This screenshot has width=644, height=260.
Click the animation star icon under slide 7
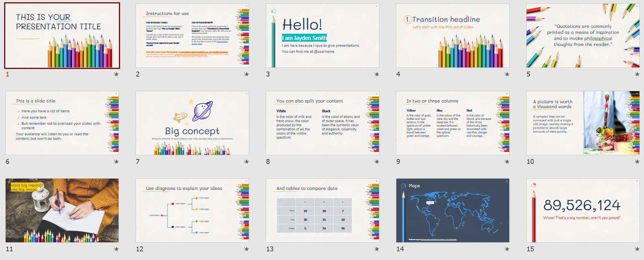pos(247,162)
